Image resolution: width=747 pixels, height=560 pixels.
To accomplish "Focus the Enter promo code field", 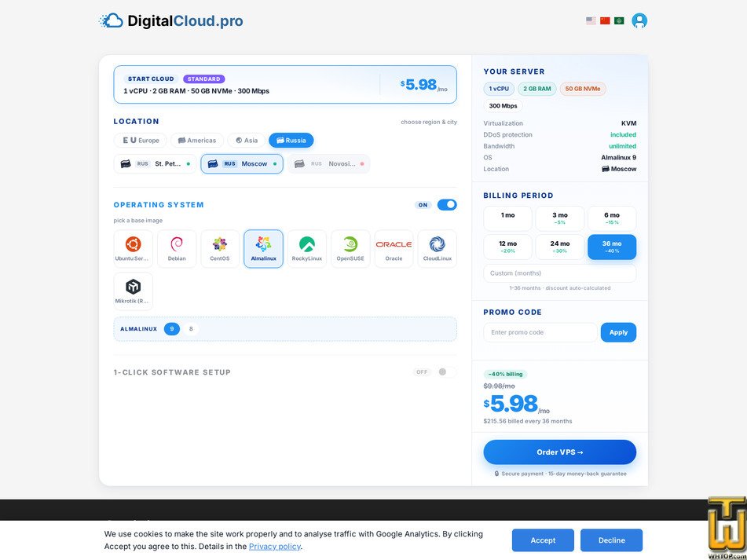I will [x=540, y=332].
